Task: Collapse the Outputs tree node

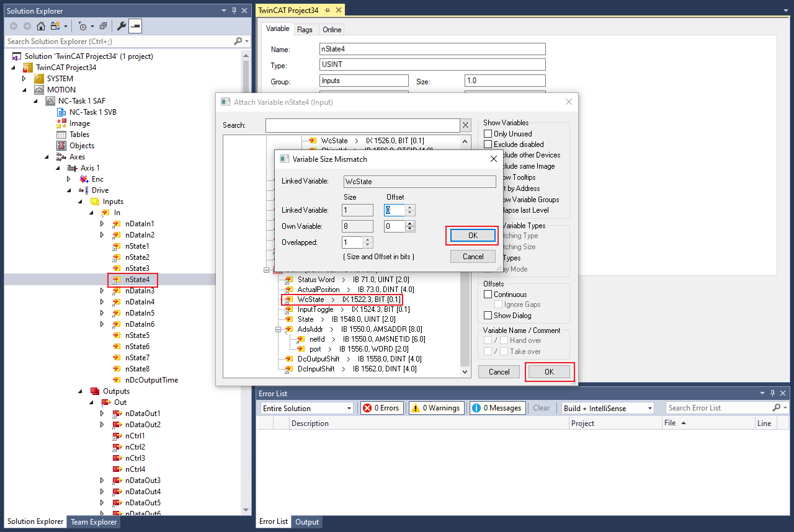Action: pos(80,391)
